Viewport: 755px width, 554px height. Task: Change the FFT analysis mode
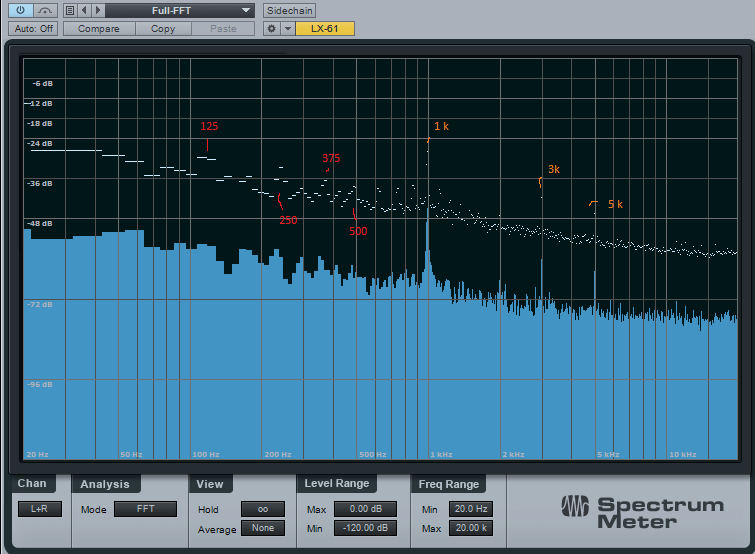145,509
